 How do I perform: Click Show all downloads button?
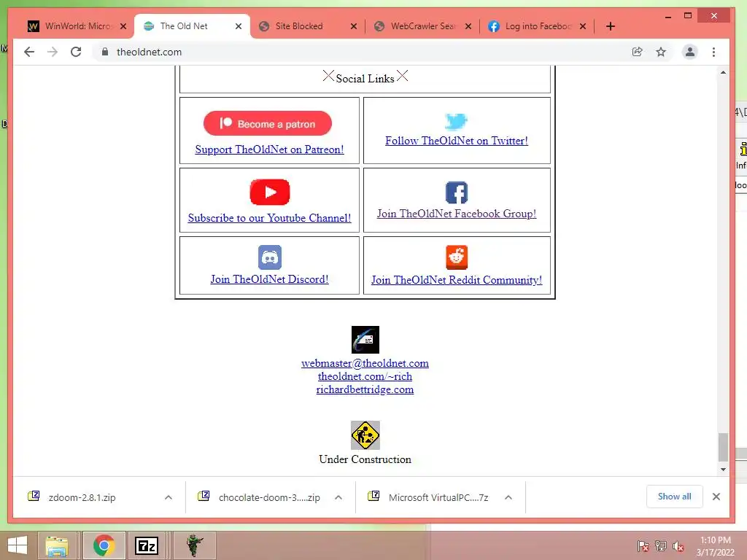point(674,497)
